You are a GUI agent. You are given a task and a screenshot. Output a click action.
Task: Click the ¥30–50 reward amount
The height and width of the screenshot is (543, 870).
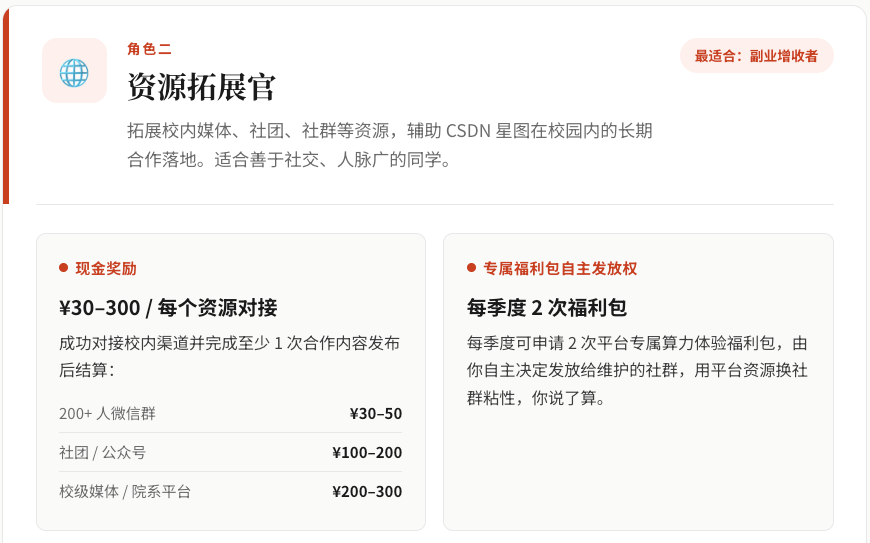(x=376, y=413)
